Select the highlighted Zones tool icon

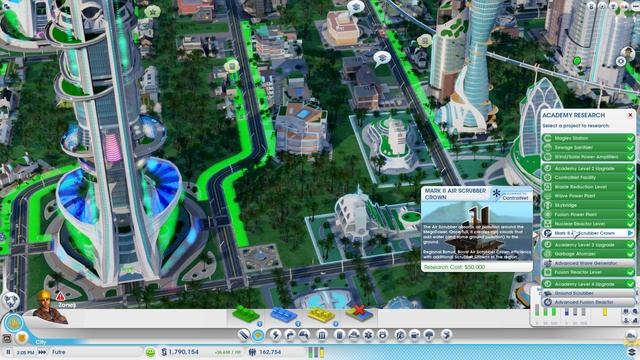(258, 335)
